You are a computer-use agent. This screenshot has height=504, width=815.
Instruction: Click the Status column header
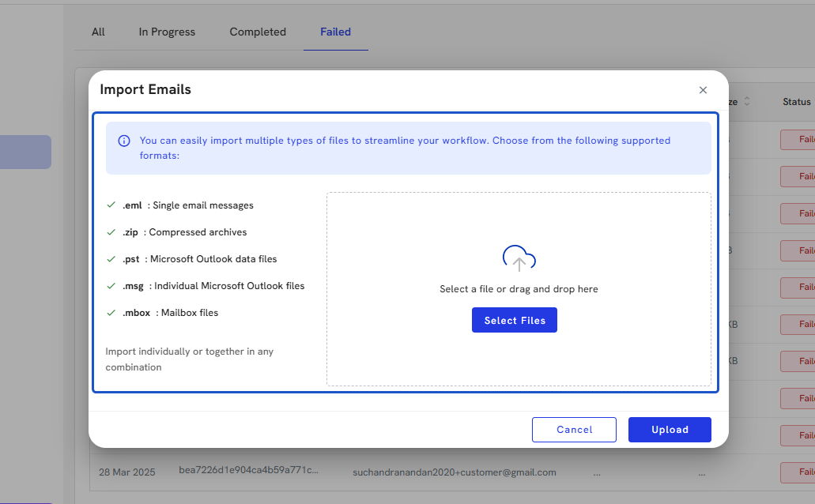pyautogui.click(x=796, y=102)
